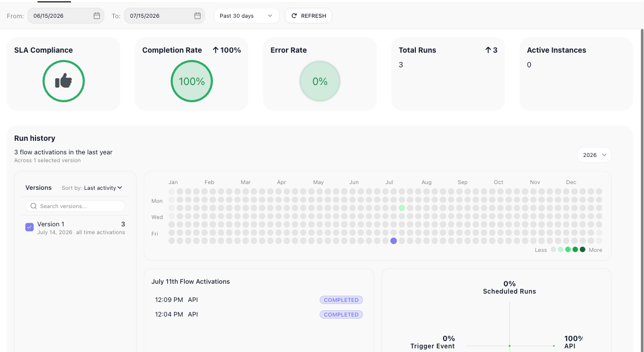This screenshot has width=644, height=352.
Task: Click the light green activity day in July
Action: pyautogui.click(x=402, y=208)
